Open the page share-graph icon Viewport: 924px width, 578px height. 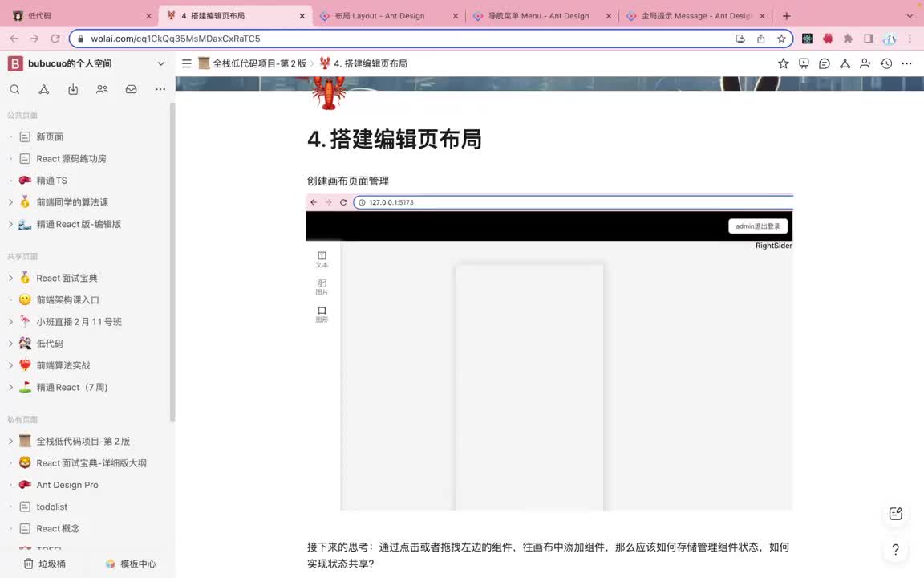point(845,63)
